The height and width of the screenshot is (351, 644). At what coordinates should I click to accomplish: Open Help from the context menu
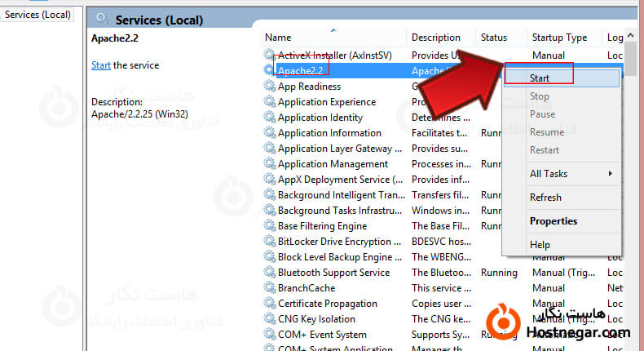tap(540, 245)
